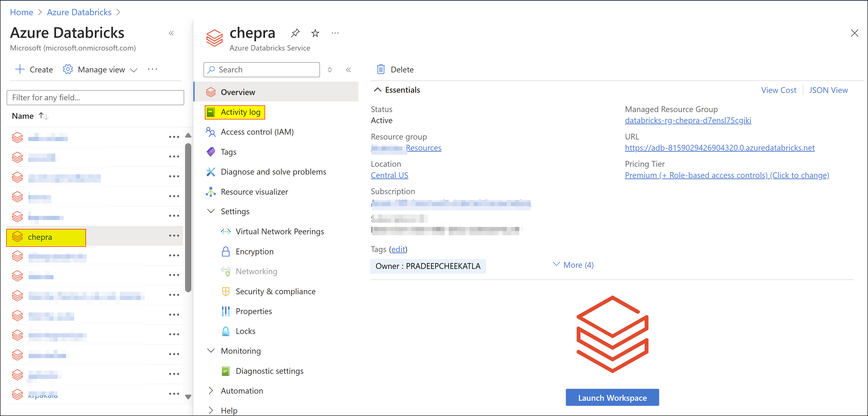Open the Activity log menu item
Image resolution: width=868 pixels, height=416 pixels.
click(x=240, y=112)
